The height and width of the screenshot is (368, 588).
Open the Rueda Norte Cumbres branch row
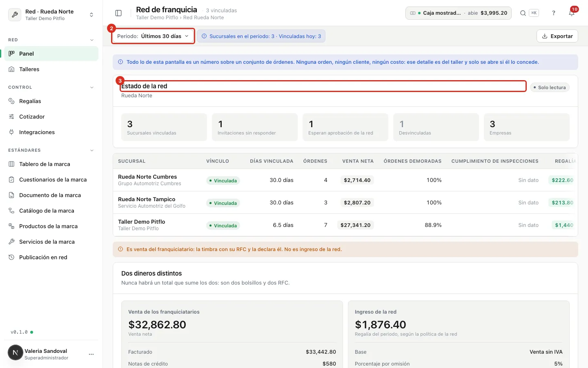(345, 180)
